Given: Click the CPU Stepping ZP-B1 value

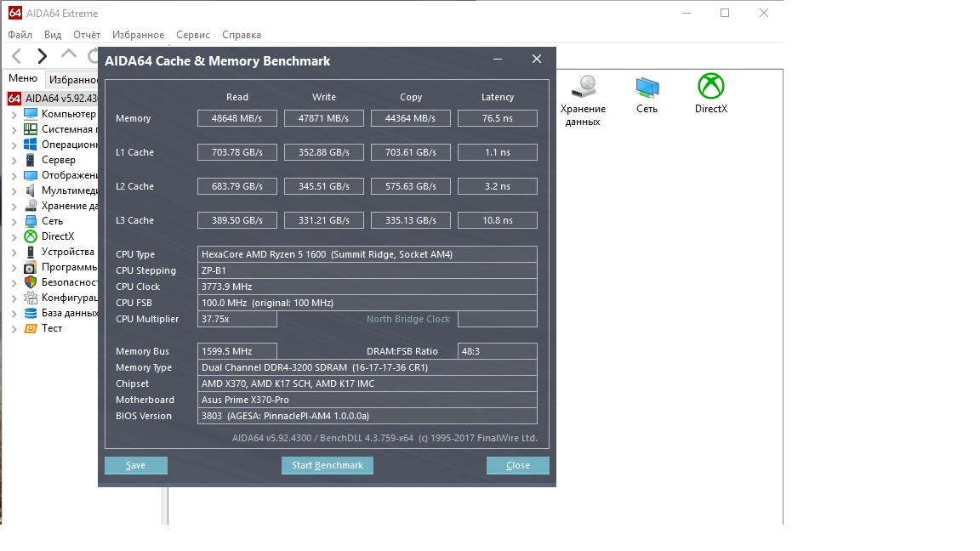Looking at the screenshot, I should coord(367,270).
